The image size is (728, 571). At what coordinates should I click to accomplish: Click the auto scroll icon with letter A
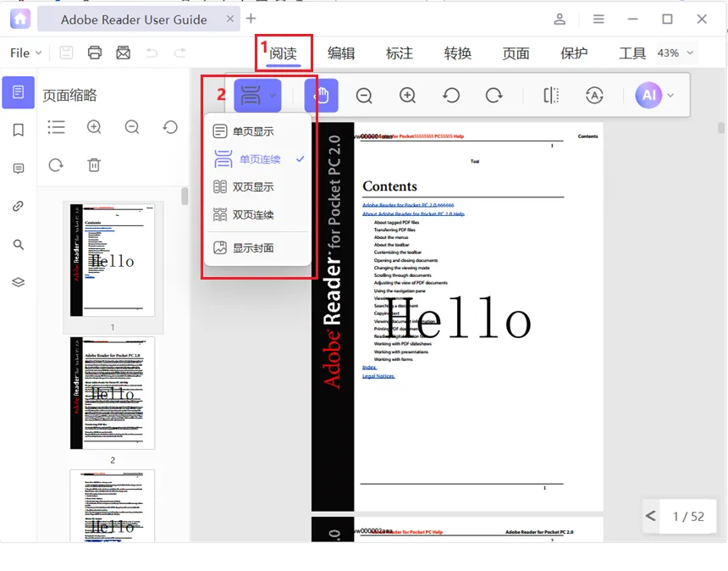click(594, 95)
